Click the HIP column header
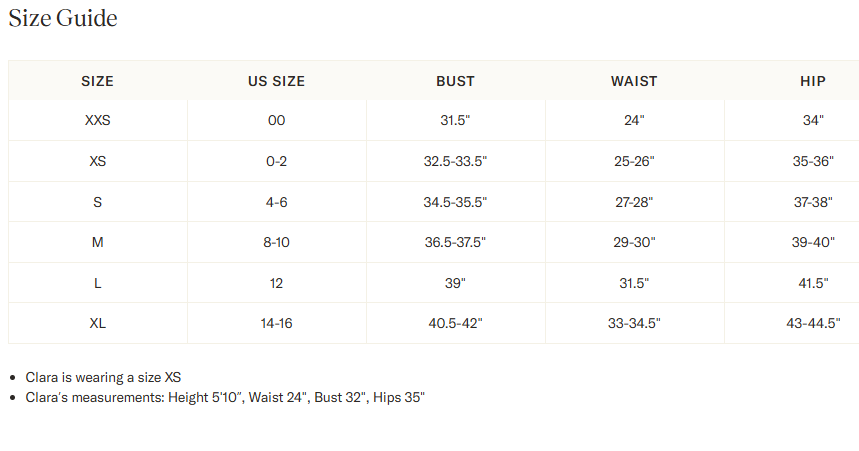The width and height of the screenshot is (859, 451). pyautogui.click(x=812, y=81)
